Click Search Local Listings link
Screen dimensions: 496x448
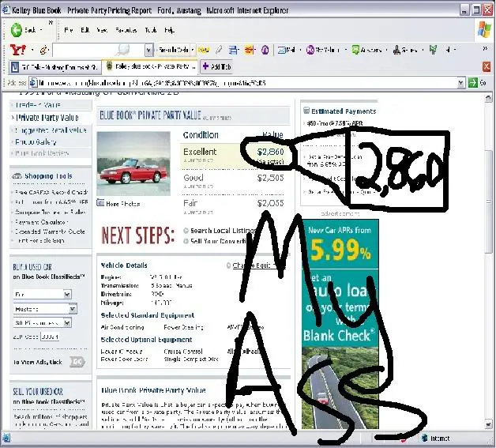click(223, 231)
